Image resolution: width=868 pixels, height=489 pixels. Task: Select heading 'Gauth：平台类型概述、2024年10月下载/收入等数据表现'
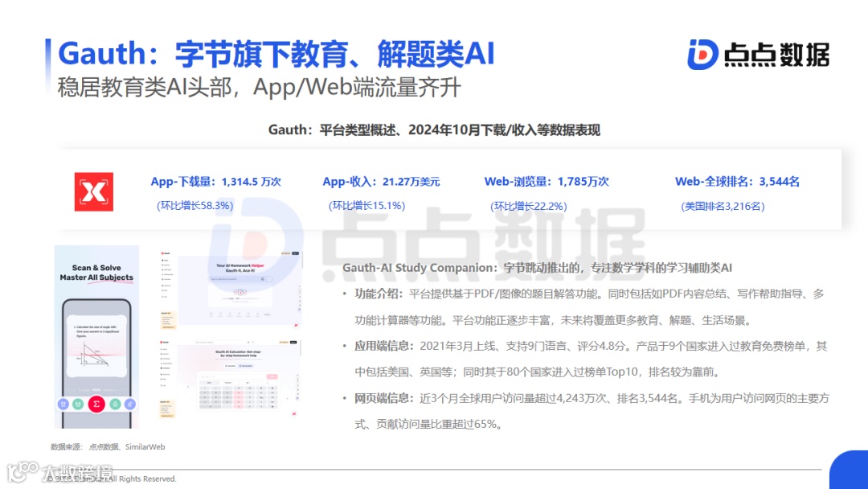pos(434,129)
